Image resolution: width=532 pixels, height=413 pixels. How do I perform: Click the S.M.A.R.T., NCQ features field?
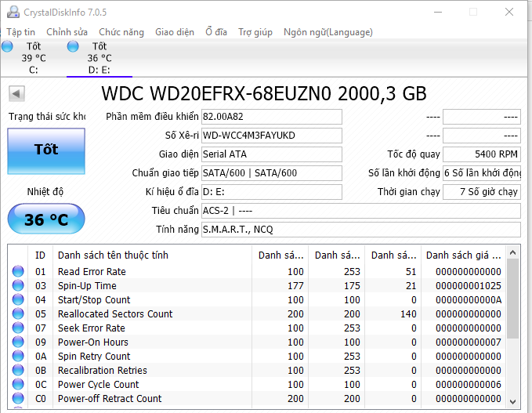coord(361,230)
